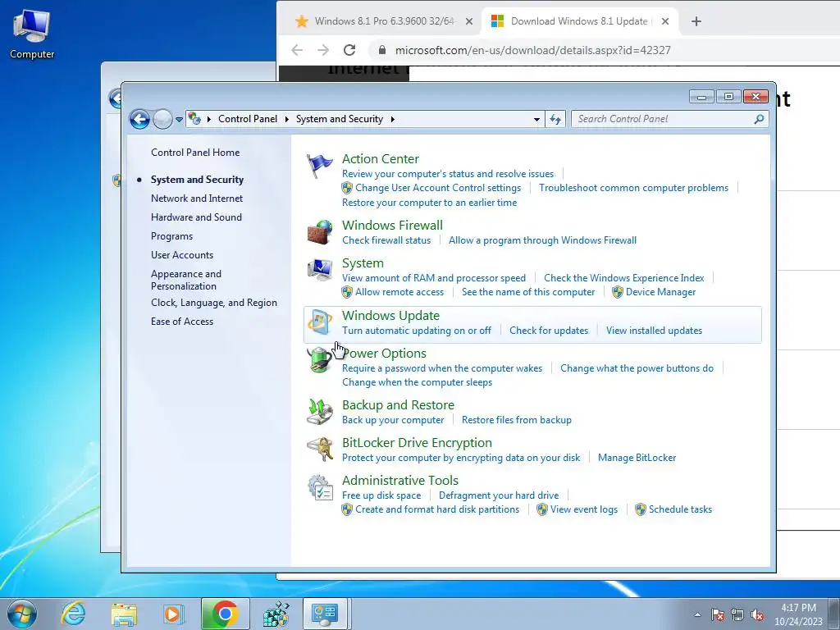The height and width of the screenshot is (630, 840).
Task: Launch Windows Media Player from the taskbar
Action: (x=172, y=614)
